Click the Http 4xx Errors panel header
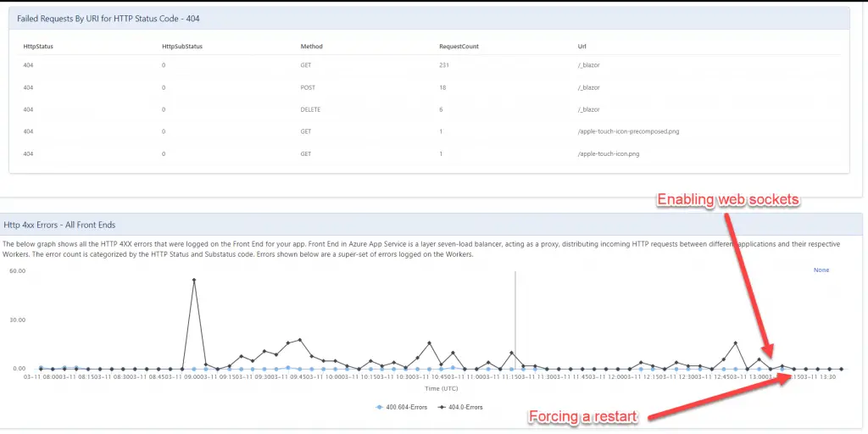This screenshot has height=434, width=868. (60, 225)
